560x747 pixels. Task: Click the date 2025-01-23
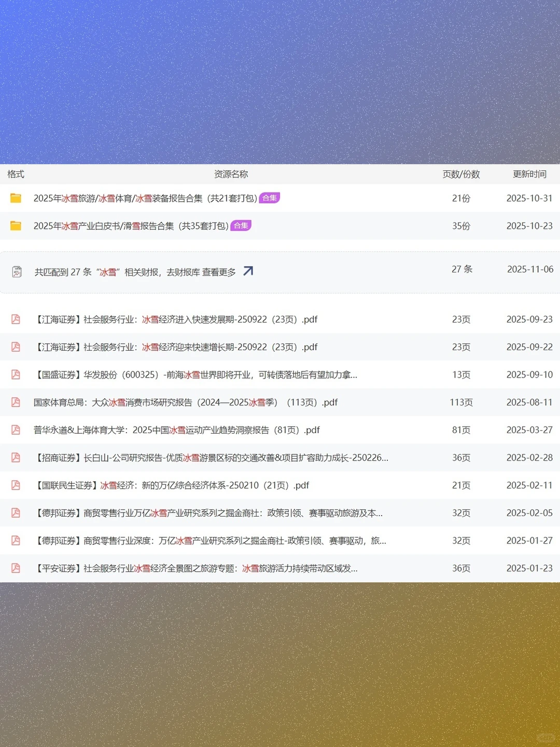(x=529, y=568)
